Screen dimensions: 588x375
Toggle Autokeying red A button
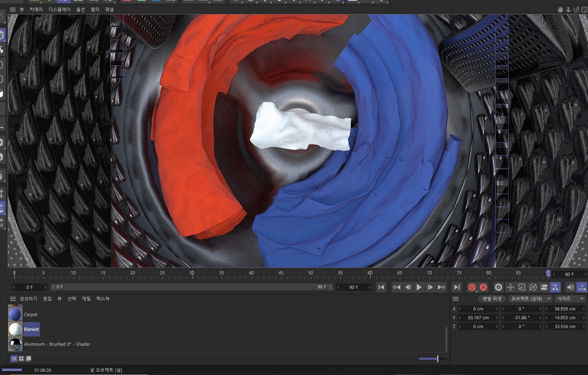tap(483, 287)
